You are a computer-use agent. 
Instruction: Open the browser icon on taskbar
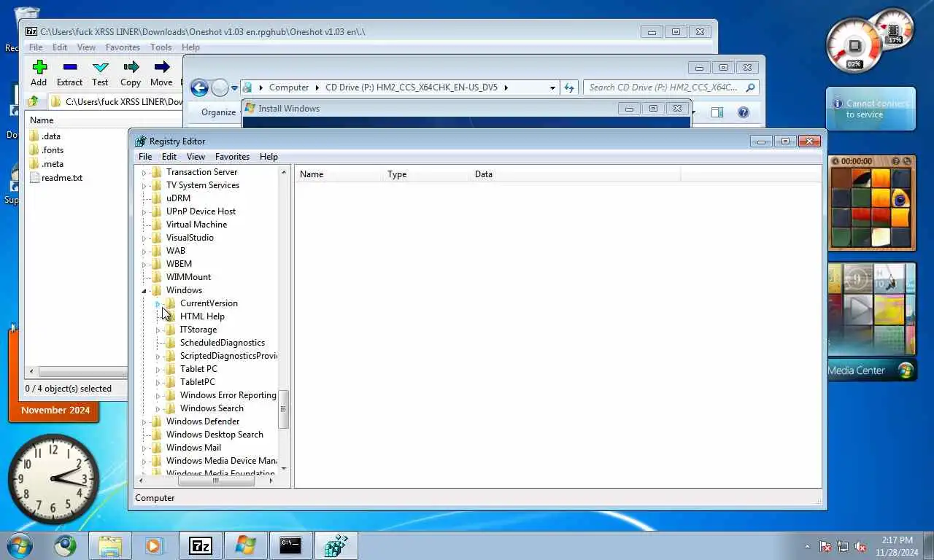click(x=65, y=545)
